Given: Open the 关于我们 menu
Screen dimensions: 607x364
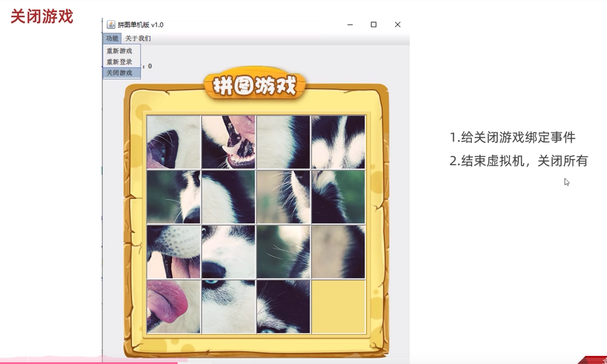Looking at the screenshot, I should tap(138, 38).
